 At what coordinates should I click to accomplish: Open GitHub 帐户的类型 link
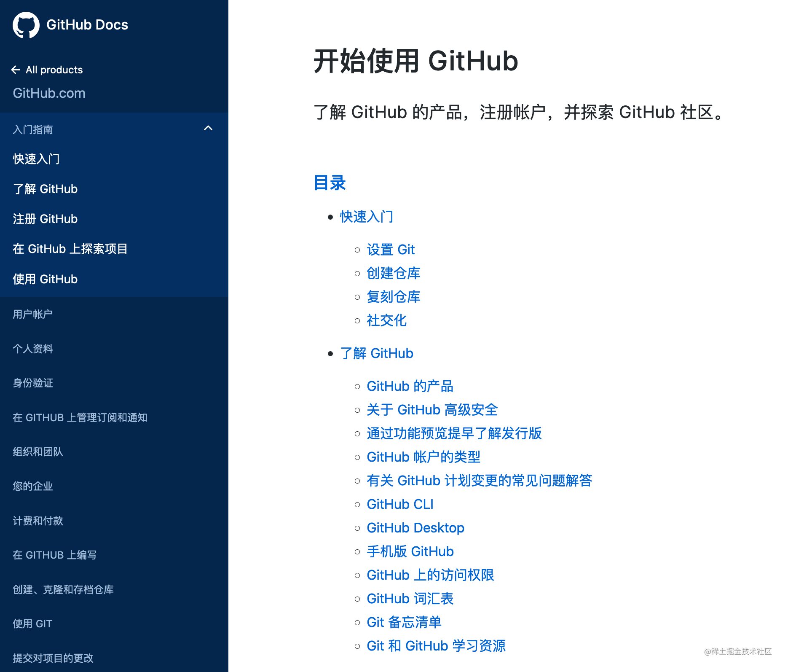(x=423, y=457)
